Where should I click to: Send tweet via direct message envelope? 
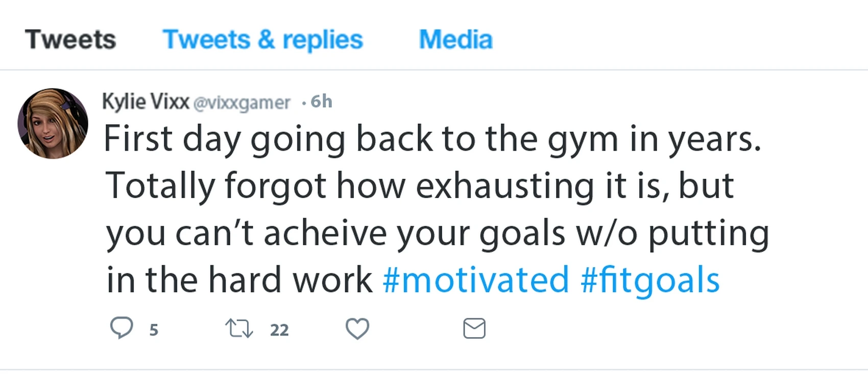[x=474, y=328]
